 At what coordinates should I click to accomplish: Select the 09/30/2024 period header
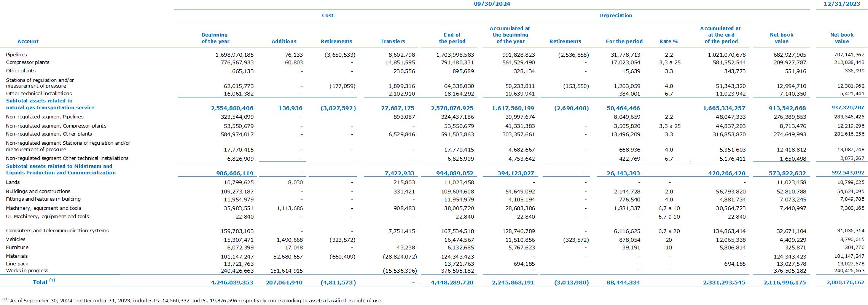point(492,4)
